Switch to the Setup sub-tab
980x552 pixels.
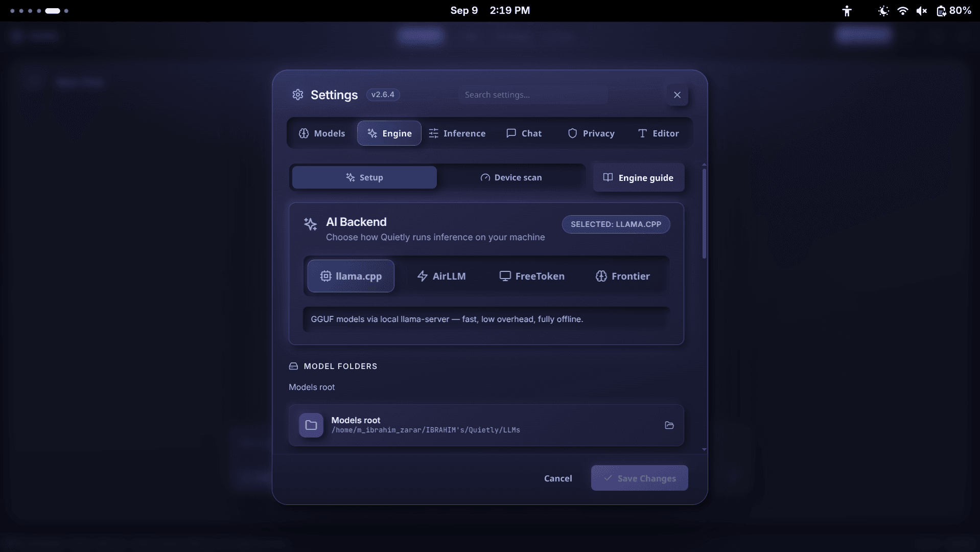click(364, 177)
